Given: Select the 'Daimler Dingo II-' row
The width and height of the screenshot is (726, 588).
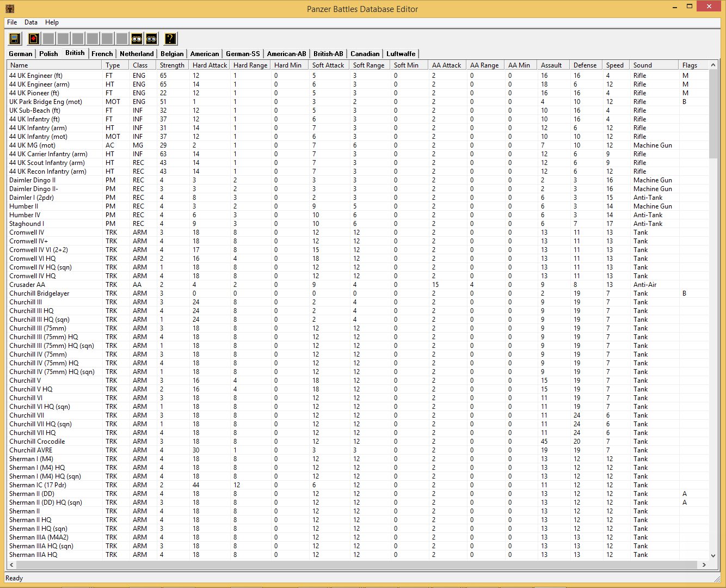Looking at the screenshot, I should pyautogui.click(x=358, y=189).
